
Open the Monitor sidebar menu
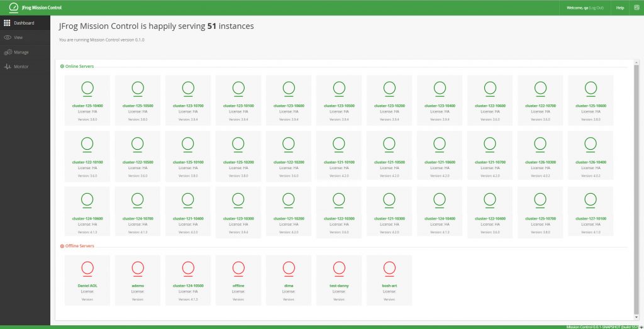(x=25, y=67)
